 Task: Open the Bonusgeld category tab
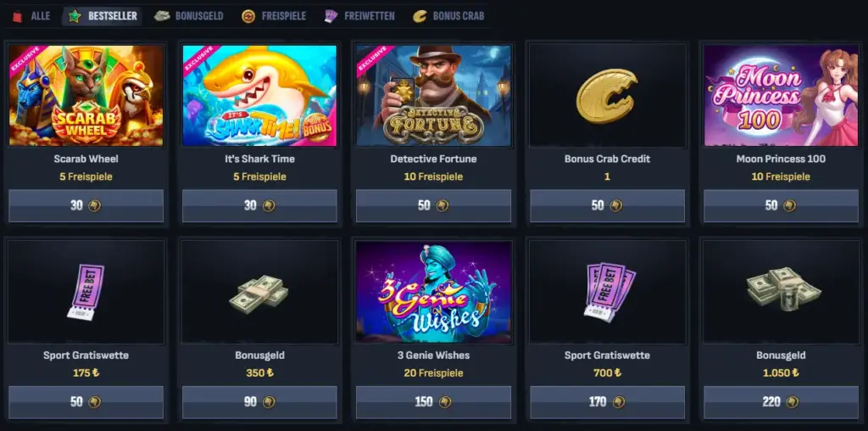pos(189,17)
